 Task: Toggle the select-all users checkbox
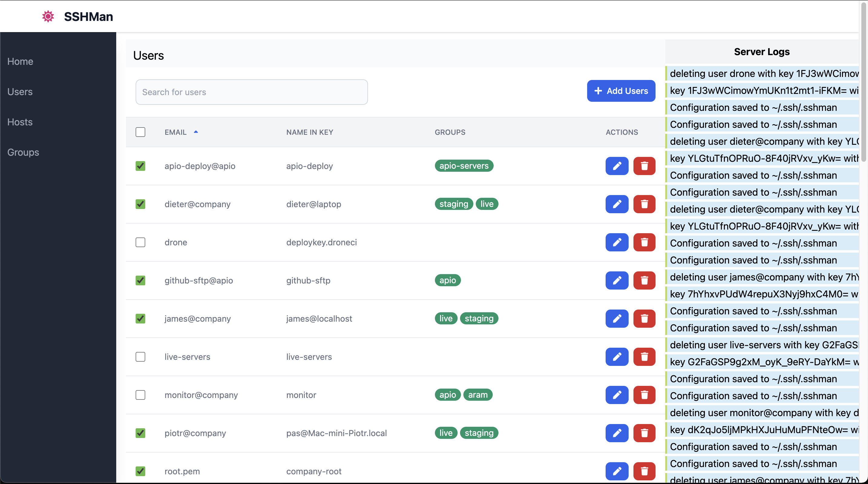pos(140,132)
